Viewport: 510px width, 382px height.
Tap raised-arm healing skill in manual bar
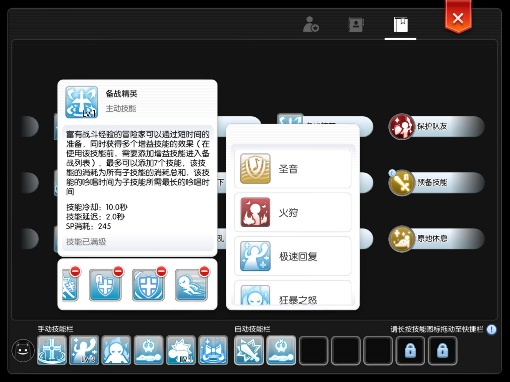84,350
